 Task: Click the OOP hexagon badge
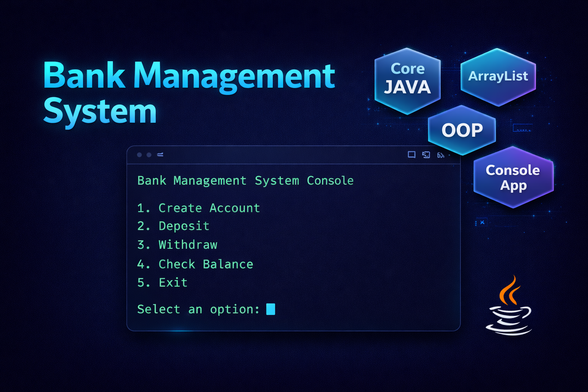tap(462, 130)
